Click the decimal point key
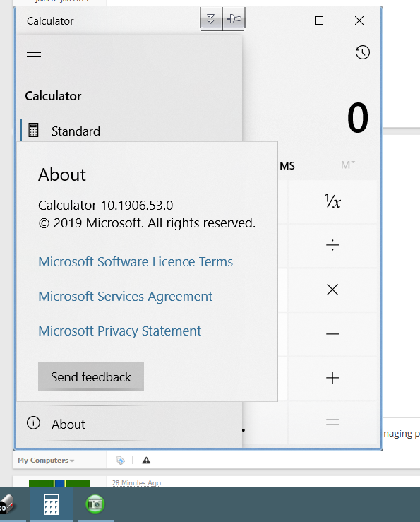 pos(244,430)
